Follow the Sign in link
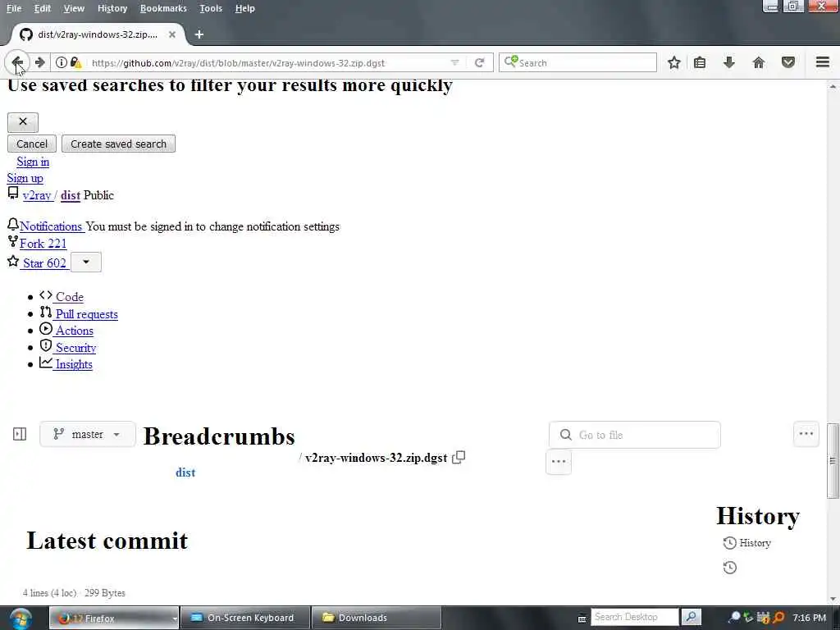Screen dimensions: 840x630 tap(33, 162)
